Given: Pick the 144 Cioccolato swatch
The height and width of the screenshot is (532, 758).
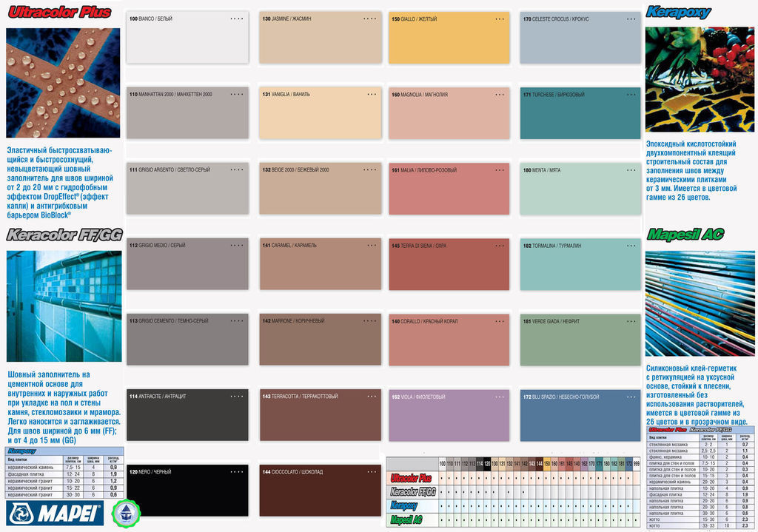Looking at the screenshot, I should point(320,491).
